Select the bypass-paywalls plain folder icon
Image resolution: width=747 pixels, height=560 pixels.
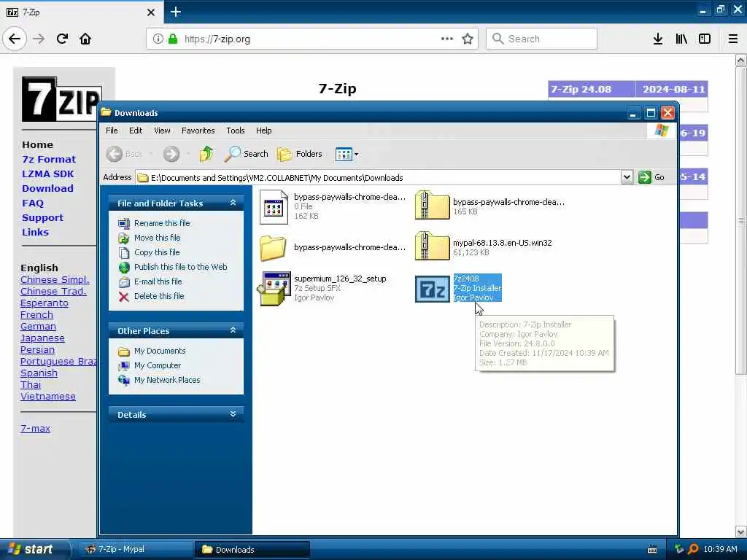coord(273,248)
